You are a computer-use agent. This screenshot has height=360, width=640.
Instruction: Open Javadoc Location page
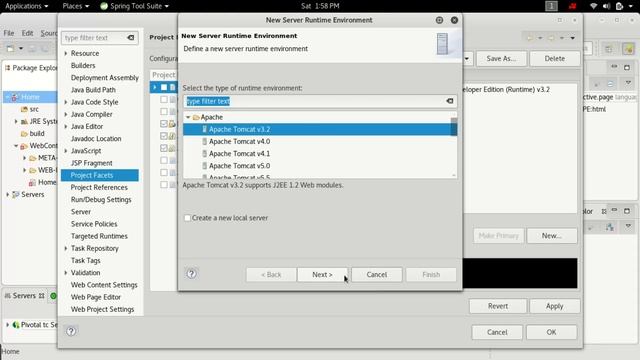point(96,139)
